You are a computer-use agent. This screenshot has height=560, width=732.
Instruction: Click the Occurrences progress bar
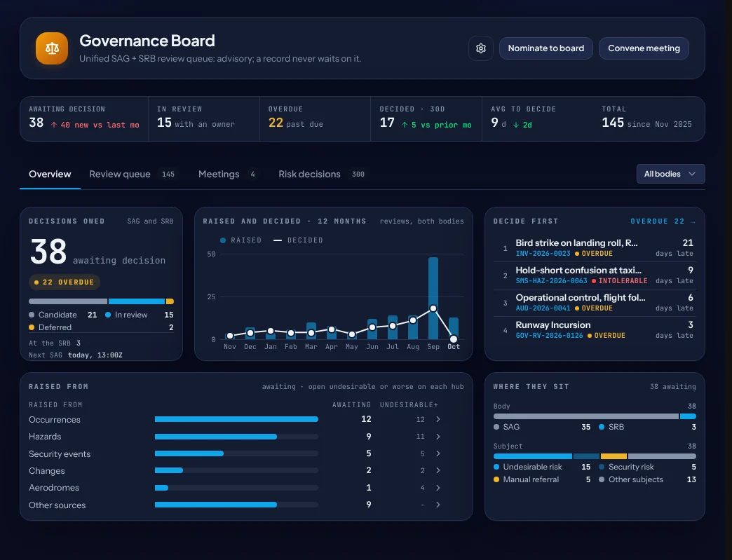pyautogui.click(x=236, y=419)
